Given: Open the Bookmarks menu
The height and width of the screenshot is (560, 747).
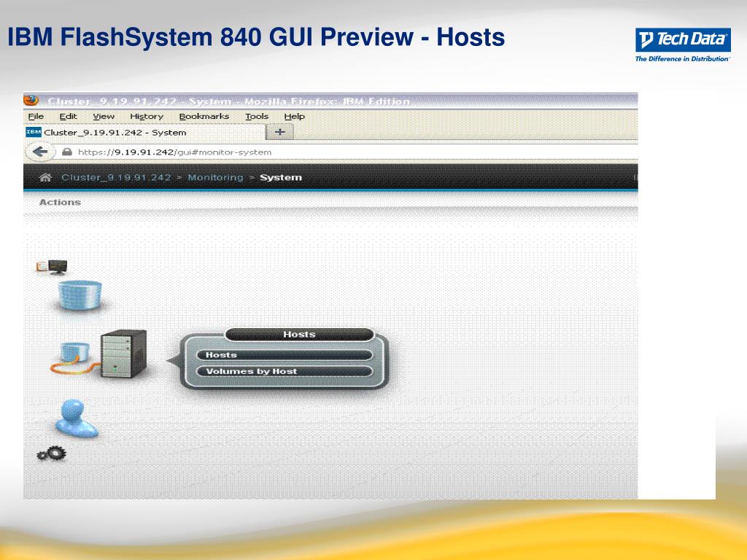Looking at the screenshot, I should (204, 116).
